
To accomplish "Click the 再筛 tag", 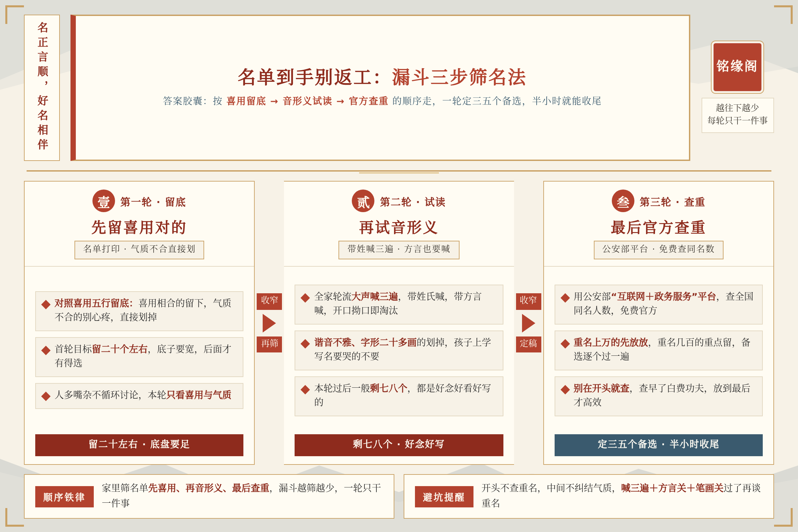I will (x=269, y=344).
